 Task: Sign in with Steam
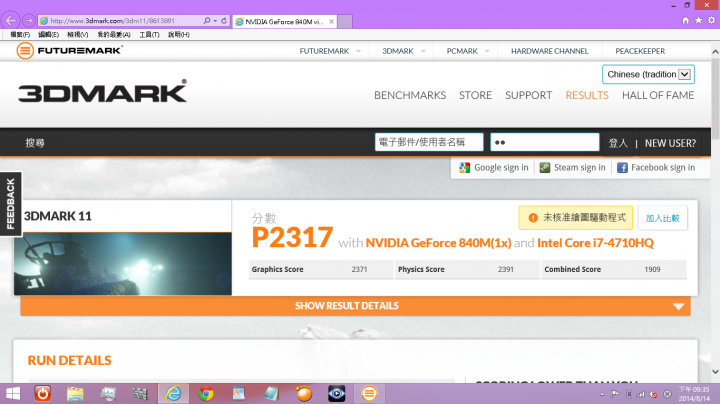pos(573,168)
